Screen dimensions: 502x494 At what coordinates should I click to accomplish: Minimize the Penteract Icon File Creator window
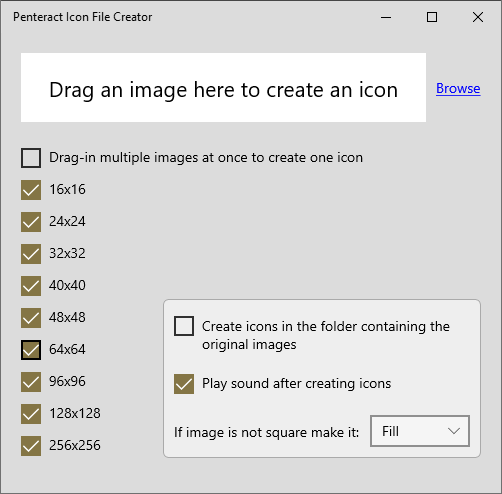(x=386, y=17)
